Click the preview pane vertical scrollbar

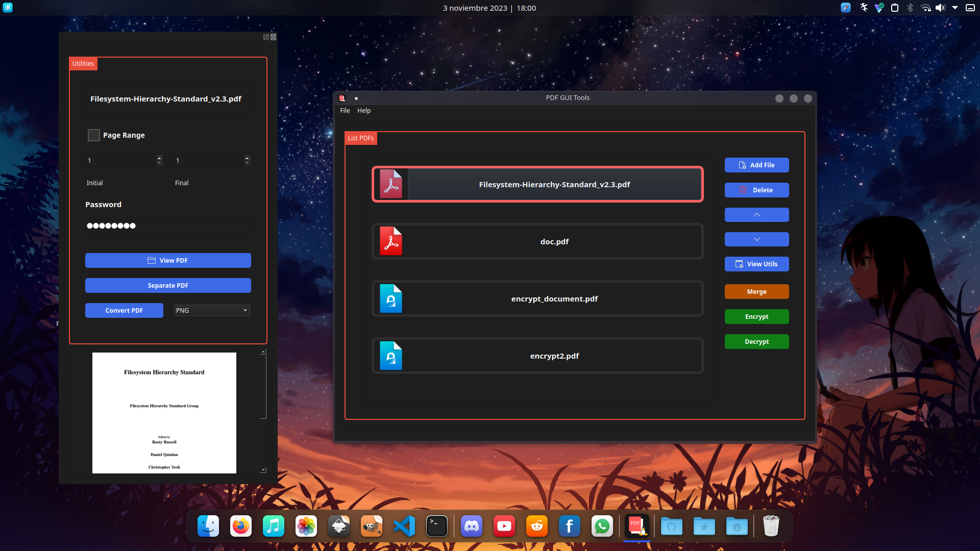click(263, 387)
